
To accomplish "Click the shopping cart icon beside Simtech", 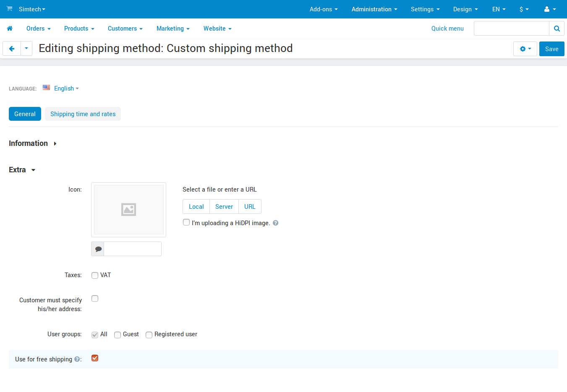I will (x=9, y=9).
